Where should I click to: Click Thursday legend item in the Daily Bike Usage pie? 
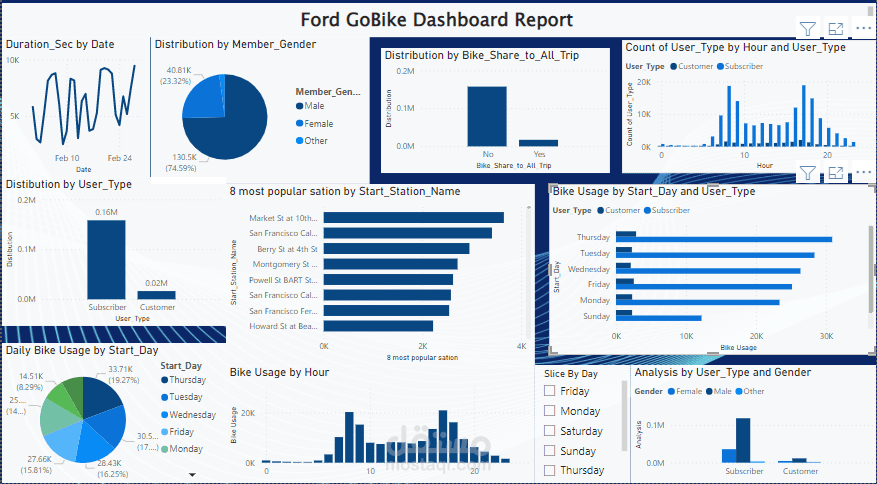[x=183, y=380]
